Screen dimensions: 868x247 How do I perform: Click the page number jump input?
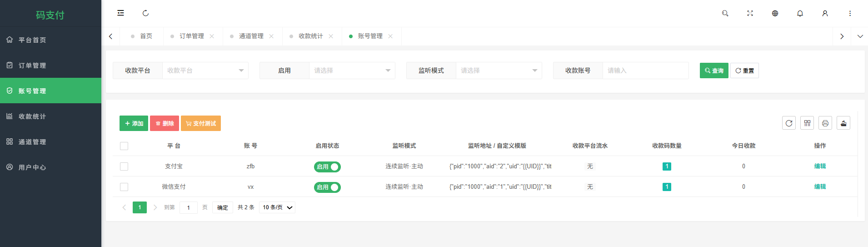[189, 207]
